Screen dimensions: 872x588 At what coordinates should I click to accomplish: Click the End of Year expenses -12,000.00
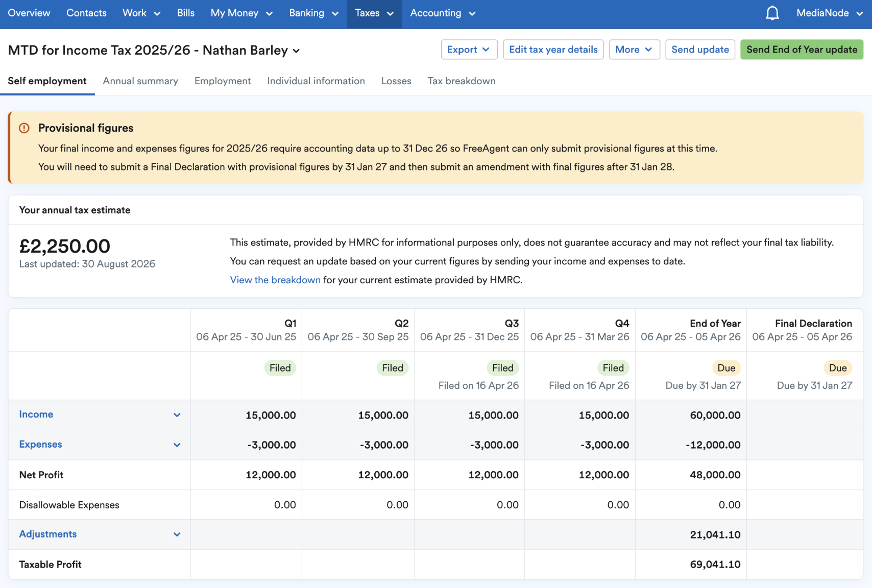click(x=713, y=445)
